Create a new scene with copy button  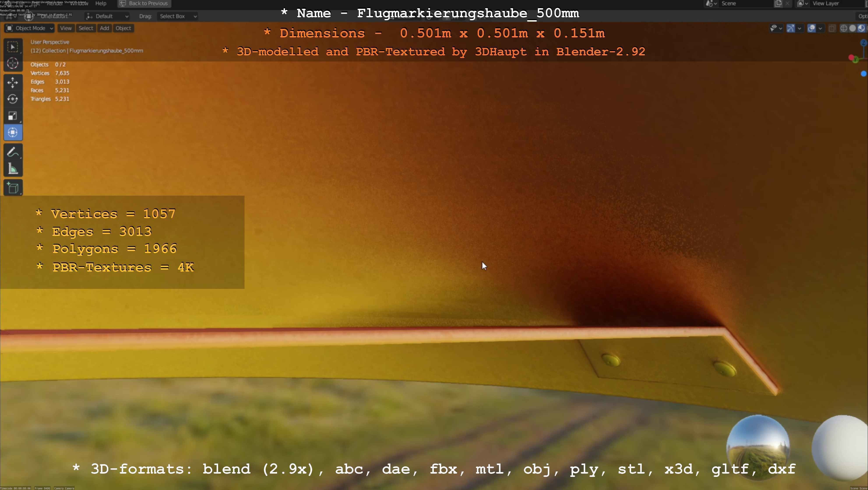tap(778, 3)
